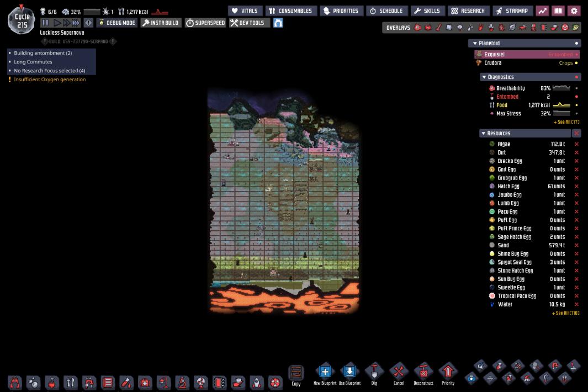Image resolution: width=588 pixels, height=392 pixels.
Task: Expand resources with See All (110)
Action: pyautogui.click(x=565, y=313)
